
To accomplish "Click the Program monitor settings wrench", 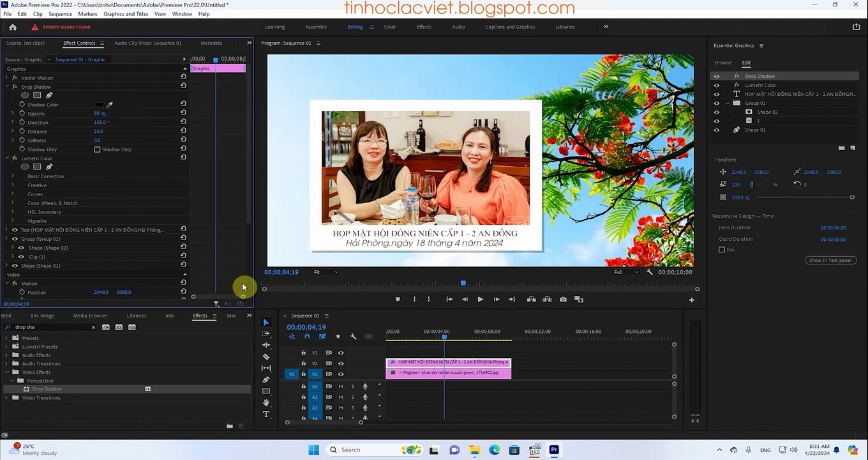I will (x=650, y=272).
